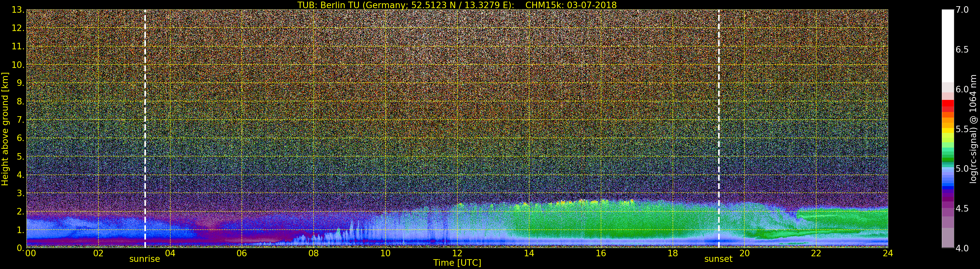Click the 4.0 colorbar tick label
The image size is (980, 269).
[962, 248]
